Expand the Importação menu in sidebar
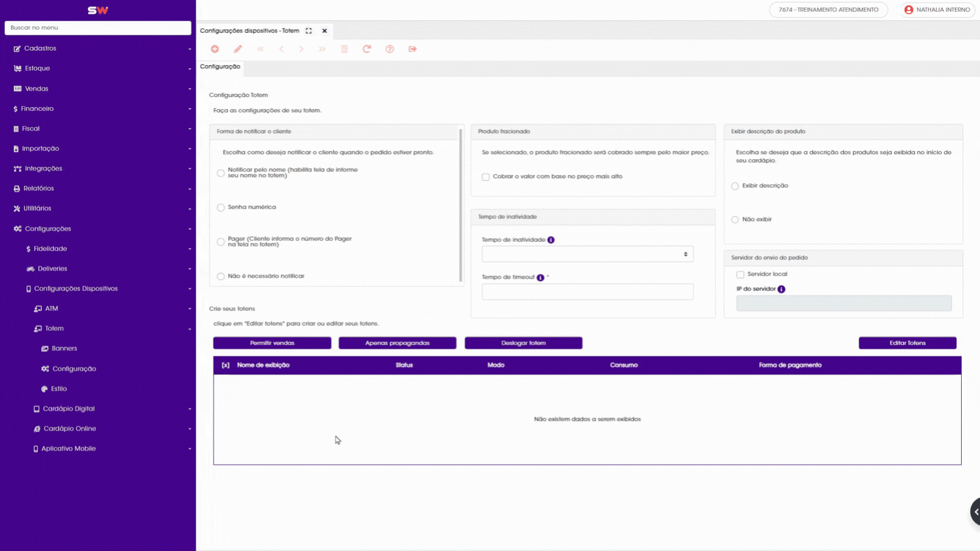Screen dimensions: 980x551 point(98,149)
